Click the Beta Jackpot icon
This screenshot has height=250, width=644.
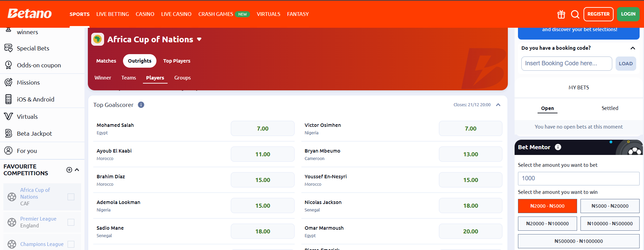click(x=8, y=133)
